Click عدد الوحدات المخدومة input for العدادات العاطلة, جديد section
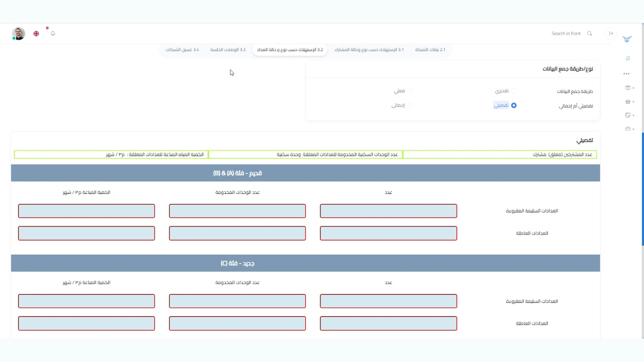 [x=237, y=323]
